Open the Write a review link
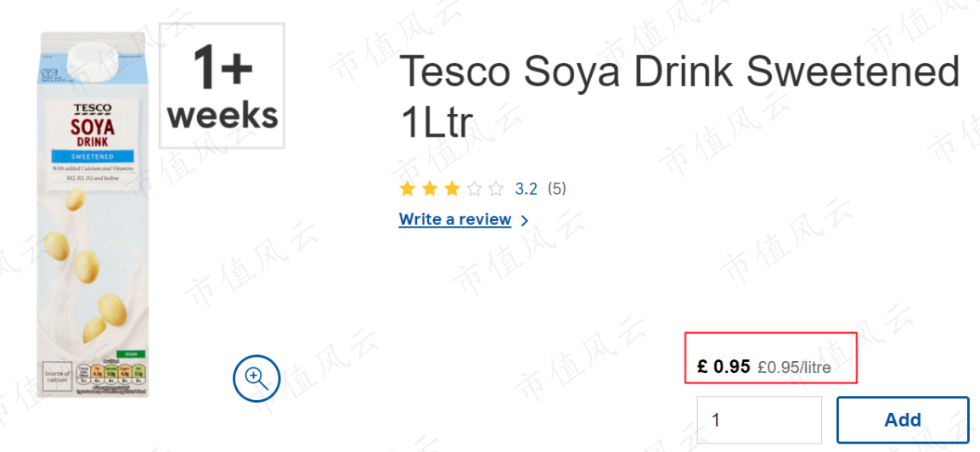 pyautogui.click(x=455, y=219)
